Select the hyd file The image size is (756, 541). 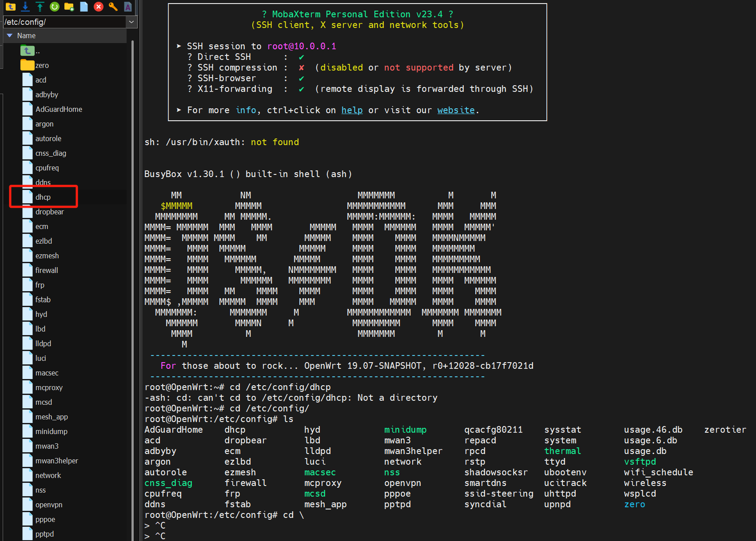click(x=35, y=314)
